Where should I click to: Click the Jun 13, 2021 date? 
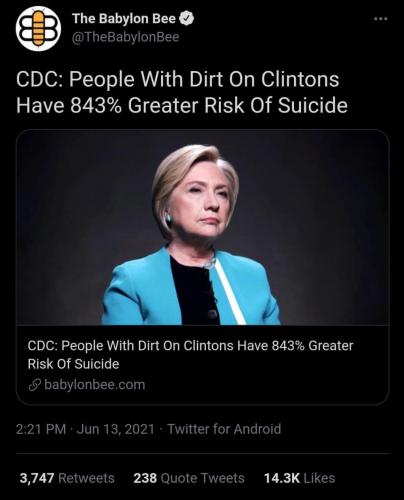click(116, 429)
